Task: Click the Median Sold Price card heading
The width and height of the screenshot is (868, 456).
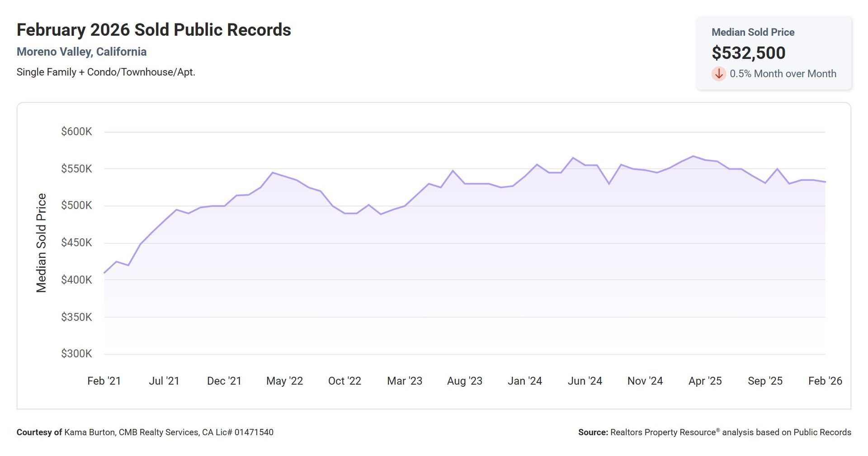Action: pyautogui.click(x=753, y=32)
